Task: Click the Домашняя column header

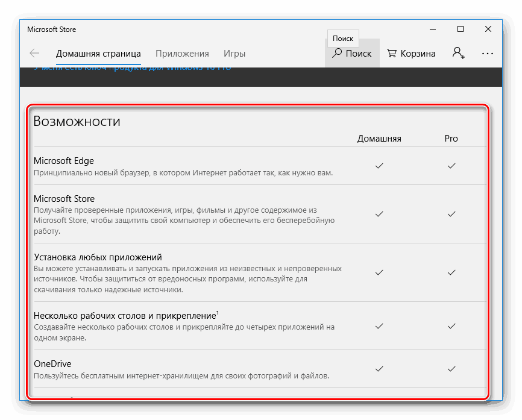Action: click(x=379, y=139)
